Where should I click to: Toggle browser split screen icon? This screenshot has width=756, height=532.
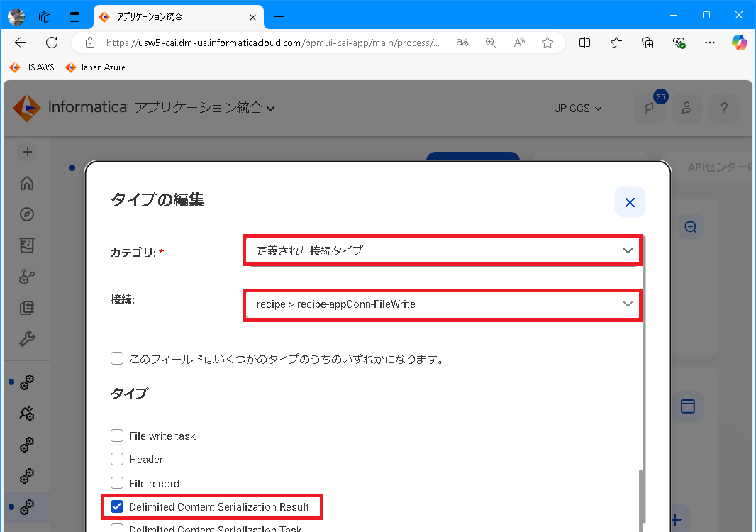point(584,43)
